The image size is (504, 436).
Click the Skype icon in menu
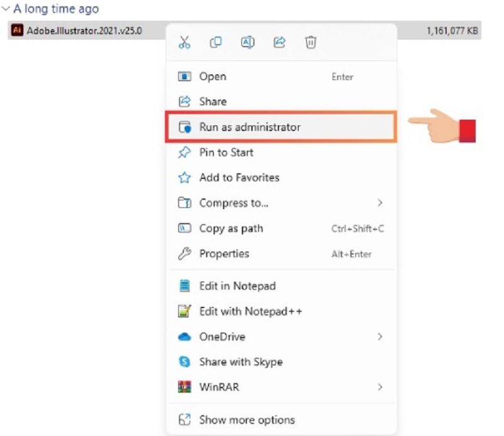pos(184,362)
